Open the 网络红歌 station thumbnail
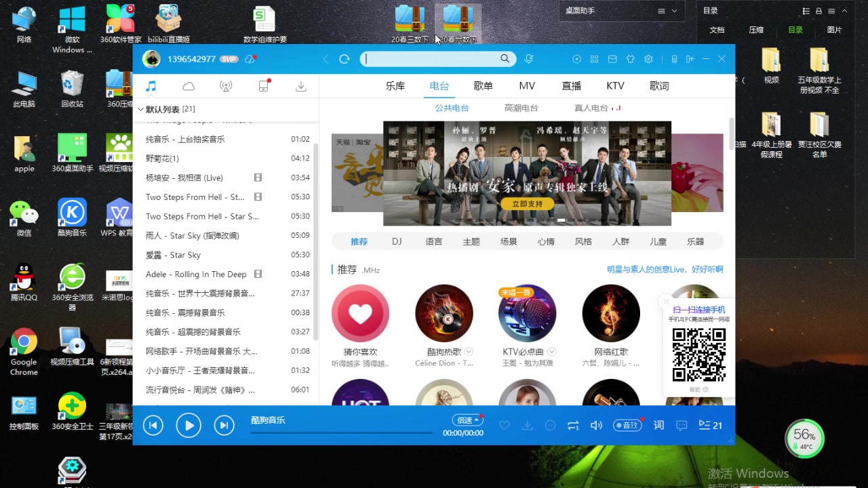 [x=611, y=313]
